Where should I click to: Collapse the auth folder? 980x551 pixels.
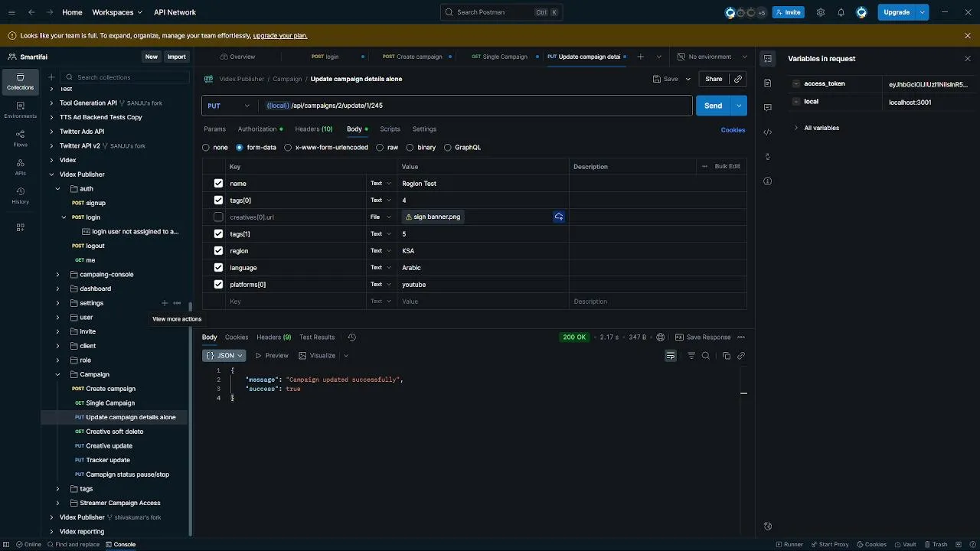[57, 189]
